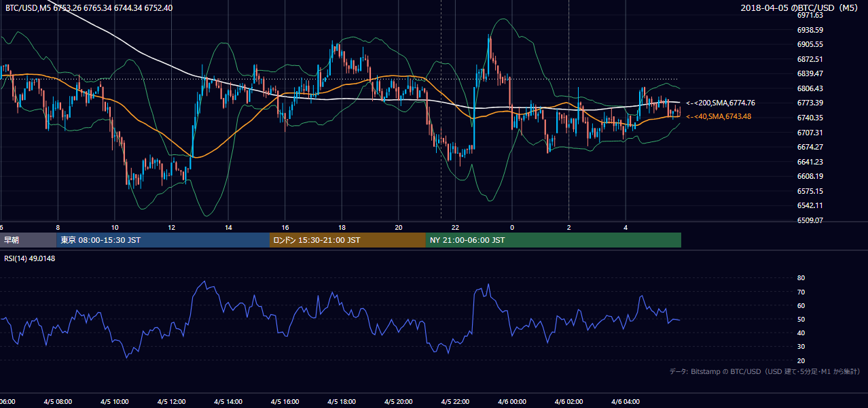
Task: Click price axis value 6674.27
Action: click(810, 147)
